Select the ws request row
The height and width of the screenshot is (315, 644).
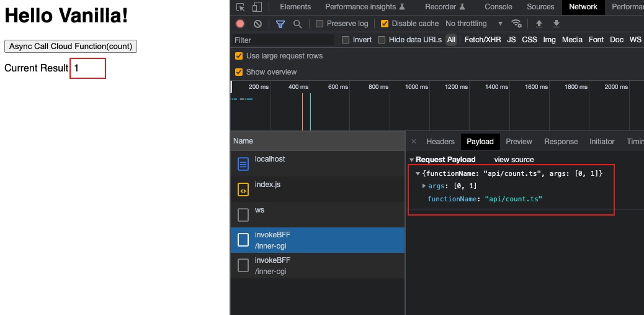point(318,215)
